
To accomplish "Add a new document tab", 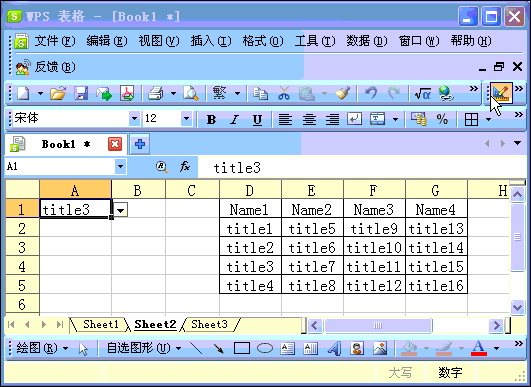I will [140, 144].
